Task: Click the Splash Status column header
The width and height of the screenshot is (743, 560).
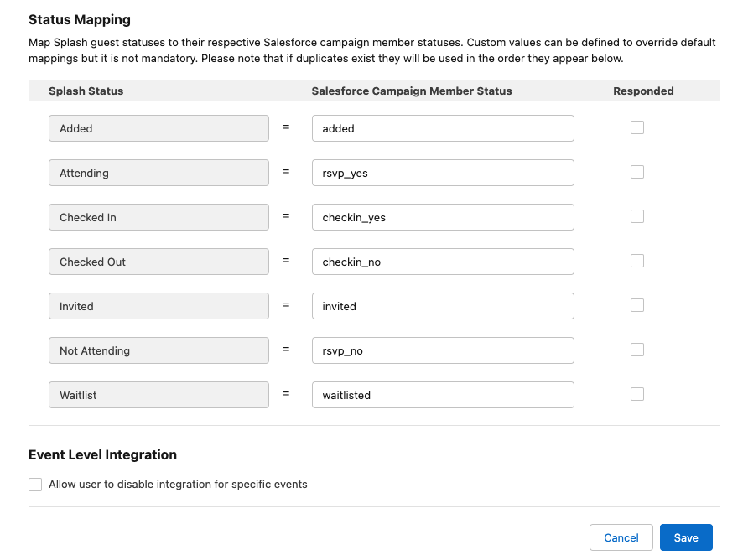Action: click(86, 91)
